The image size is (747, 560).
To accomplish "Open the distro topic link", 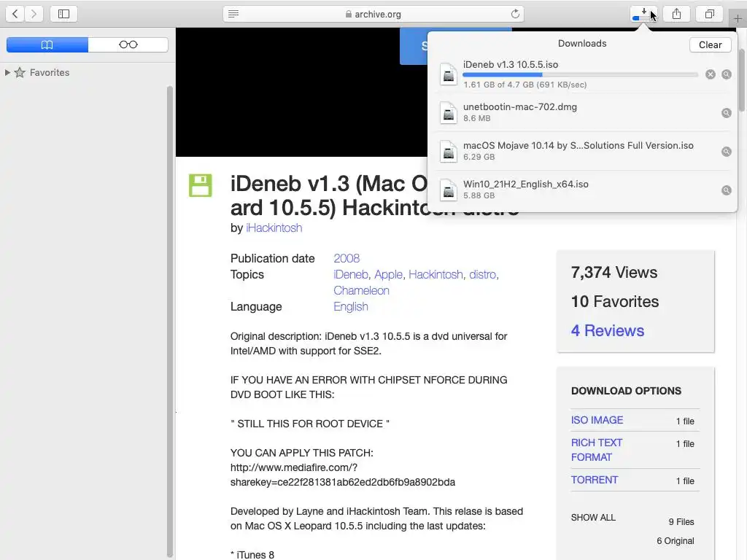I will [482, 274].
